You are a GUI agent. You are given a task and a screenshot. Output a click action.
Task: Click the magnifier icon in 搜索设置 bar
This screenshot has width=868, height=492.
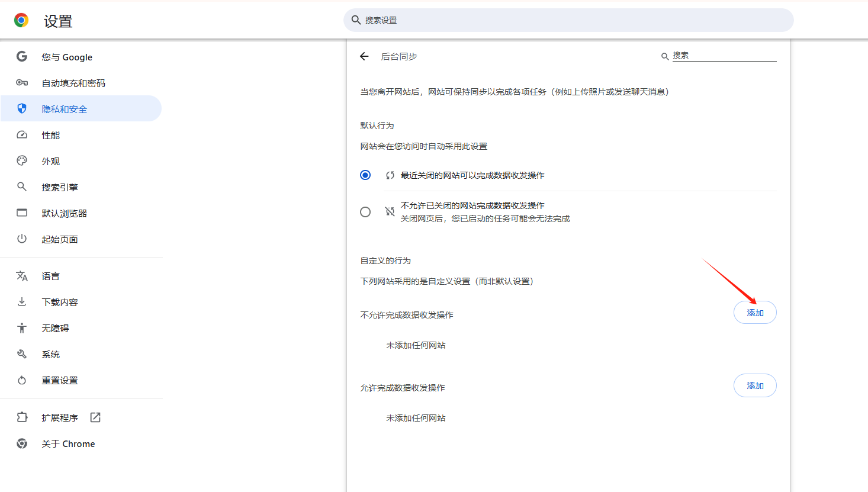356,20
